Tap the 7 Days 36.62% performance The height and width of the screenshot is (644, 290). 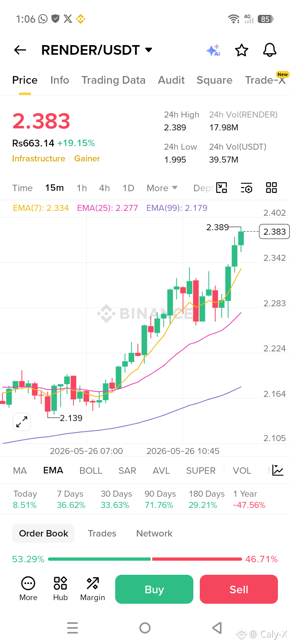[71, 500]
